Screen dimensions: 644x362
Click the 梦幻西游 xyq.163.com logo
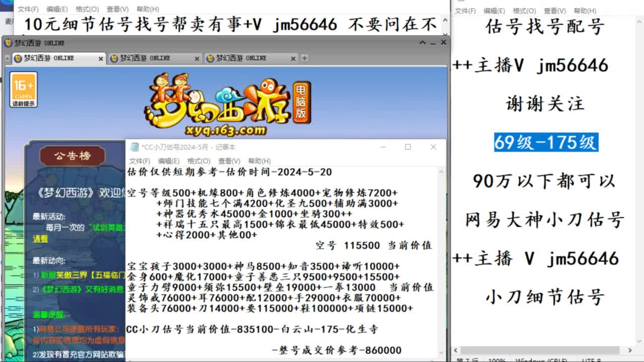click(227, 106)
